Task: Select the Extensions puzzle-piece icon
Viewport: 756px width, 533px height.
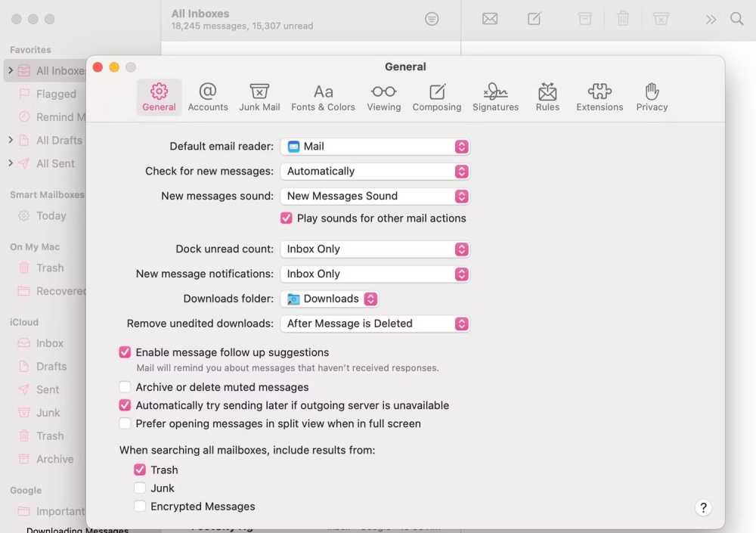Action: [599, 97]
